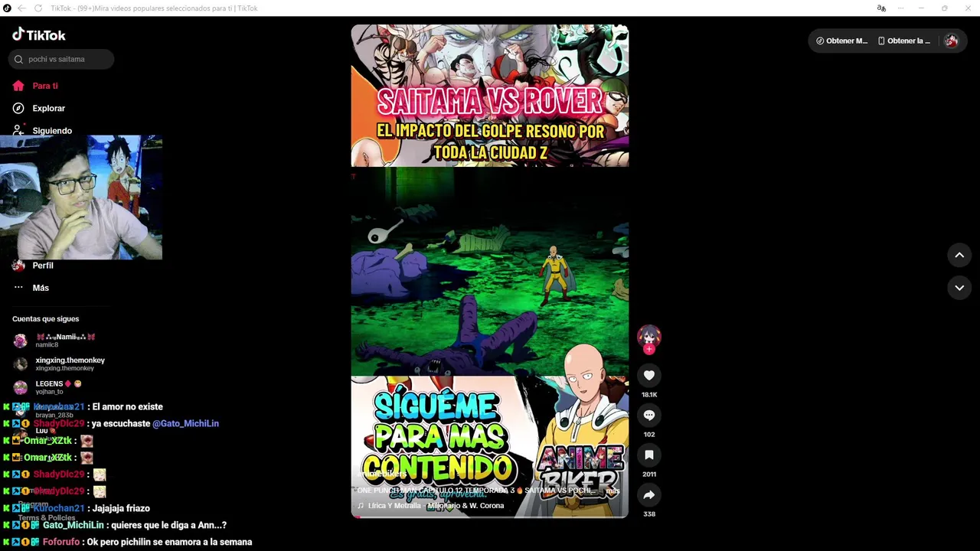The image size is (980, 551).
Task: Share the video with the arrow icon
Action: pos(649,494)
